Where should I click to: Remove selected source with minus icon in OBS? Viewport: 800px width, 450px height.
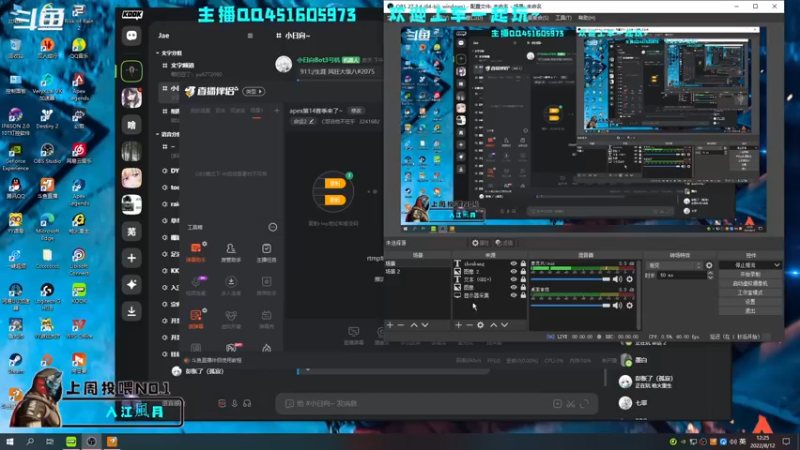[469, 325]
